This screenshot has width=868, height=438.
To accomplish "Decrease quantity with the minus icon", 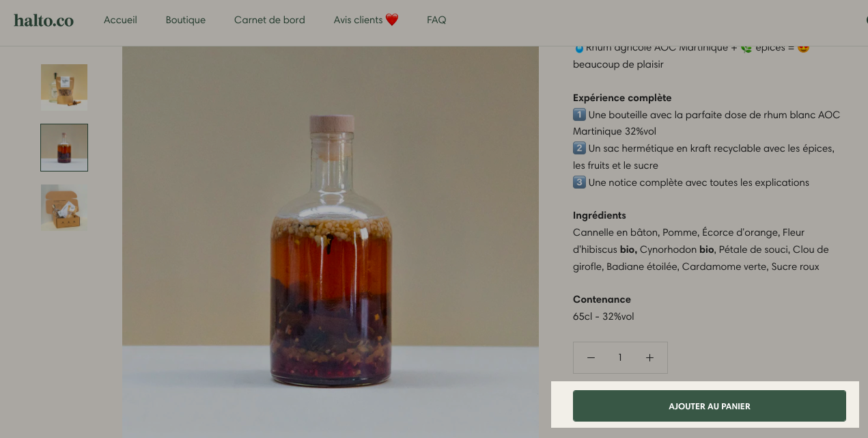I will click(591, 357).
